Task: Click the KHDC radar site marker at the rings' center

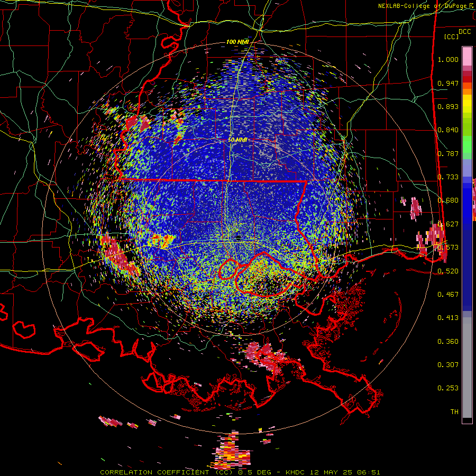Action: [238, 239]
